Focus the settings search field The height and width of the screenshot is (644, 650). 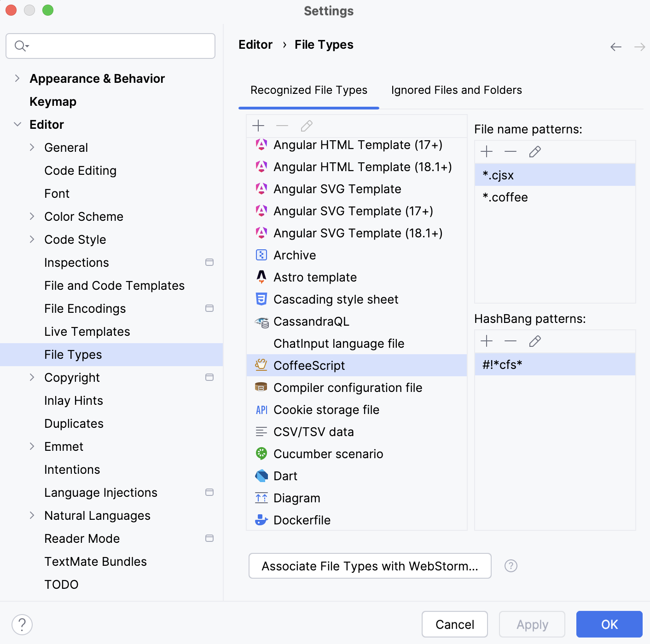click(110, 46)
